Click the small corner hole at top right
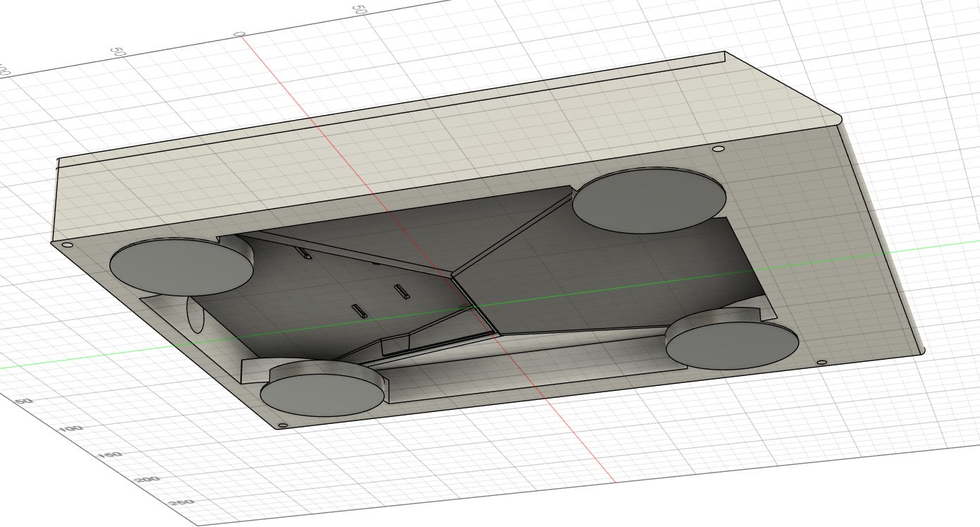 click(x=718, y=150)
